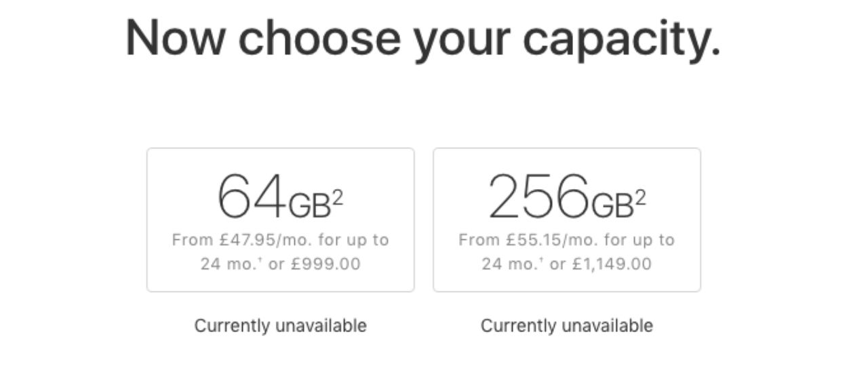Viewport: 868px width, 389px height.
Task: Click dagger footnote in the 64GB card
Action: [262, 260]
